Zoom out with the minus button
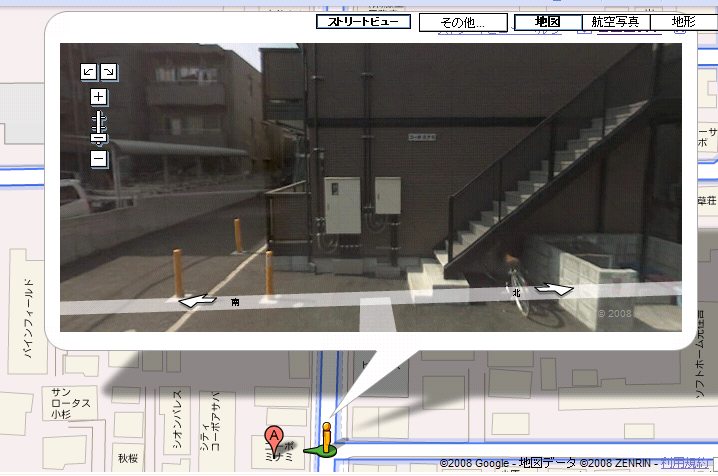The width and height of the screenshot is (718, 476). [x=98, y=158]
